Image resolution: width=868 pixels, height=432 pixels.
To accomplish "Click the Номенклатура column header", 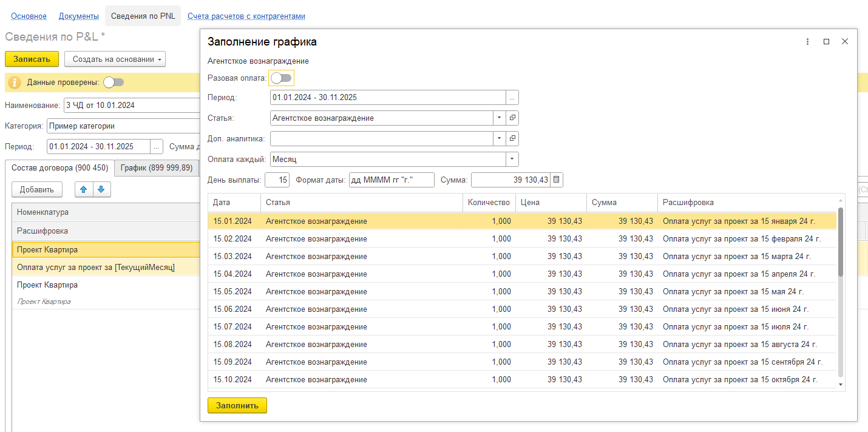I will click(106, 212).
